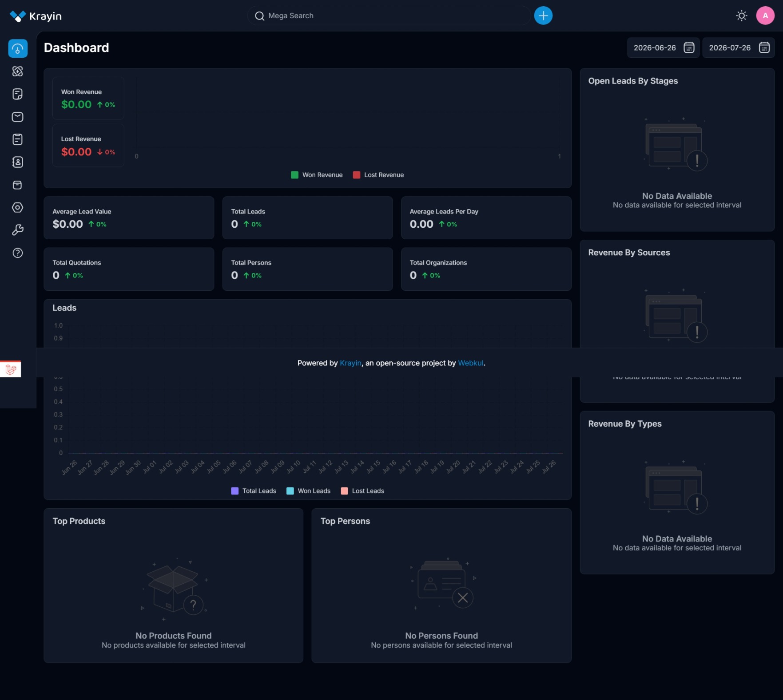
Task: Open the Configuration wrench icon in sidebar
Action: pyautogui.click(x=18, y=230)
